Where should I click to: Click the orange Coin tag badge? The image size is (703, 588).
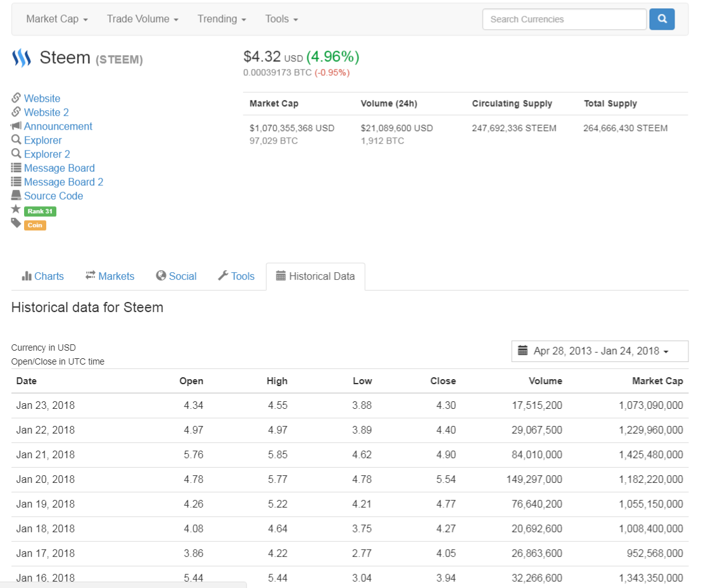pos(35,225)
